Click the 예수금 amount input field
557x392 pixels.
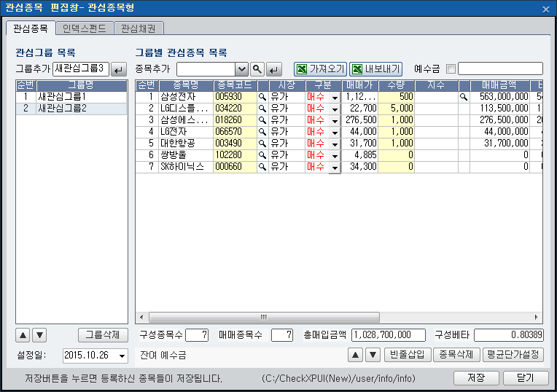pyautogui.click(x=500, y=69)
